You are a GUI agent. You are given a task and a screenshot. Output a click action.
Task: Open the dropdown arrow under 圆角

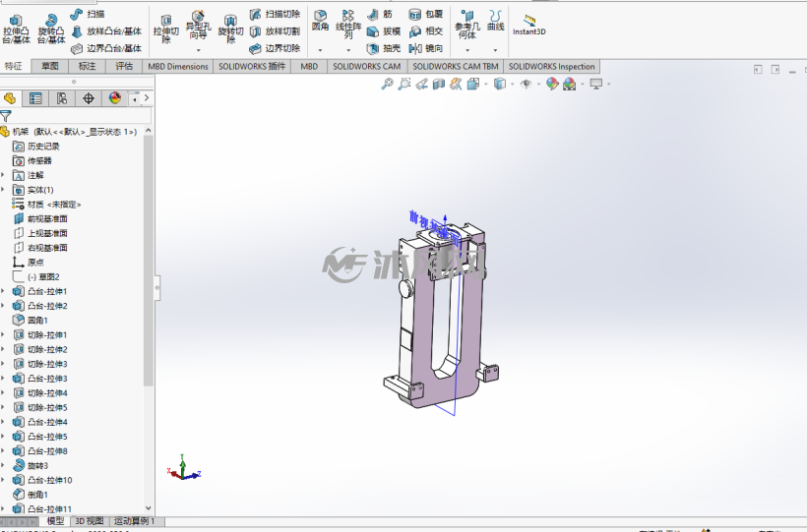click(320, 50)
